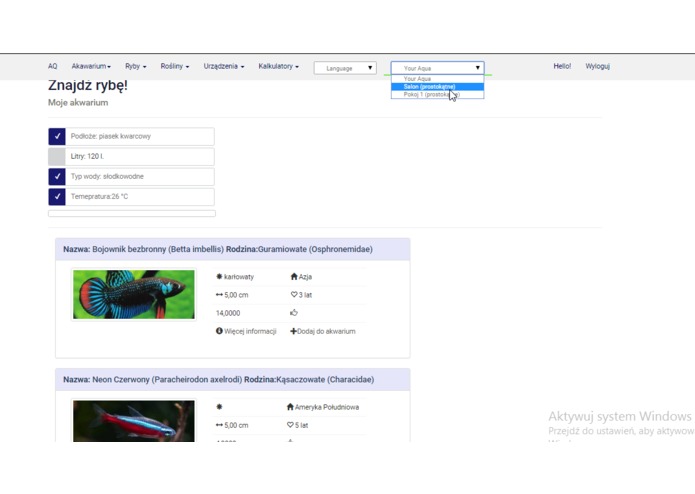The image size is (695, 494).
Task: Open Neon Czerwony fish photo
Action: coord(134,421)
